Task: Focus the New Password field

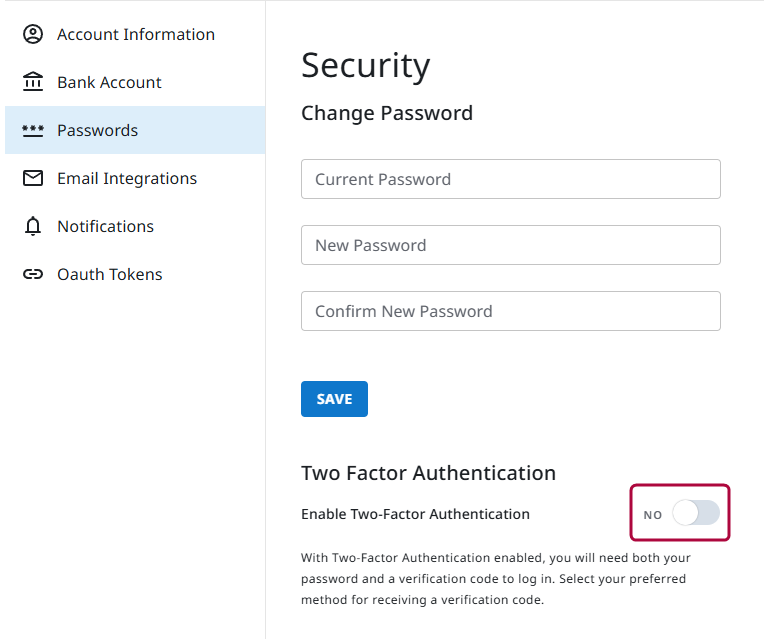Action: [x=511, y=245]
